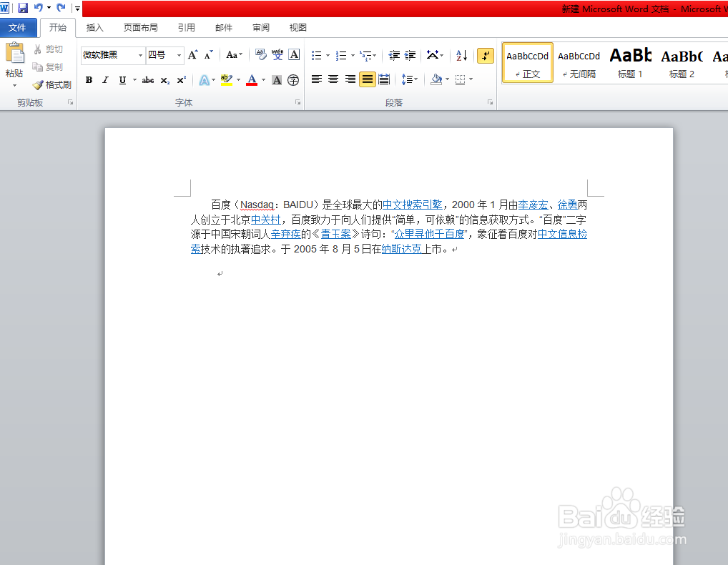728x565 pixels.
Task: Grow font size with the A-up icon
Action: click(192, 55)
